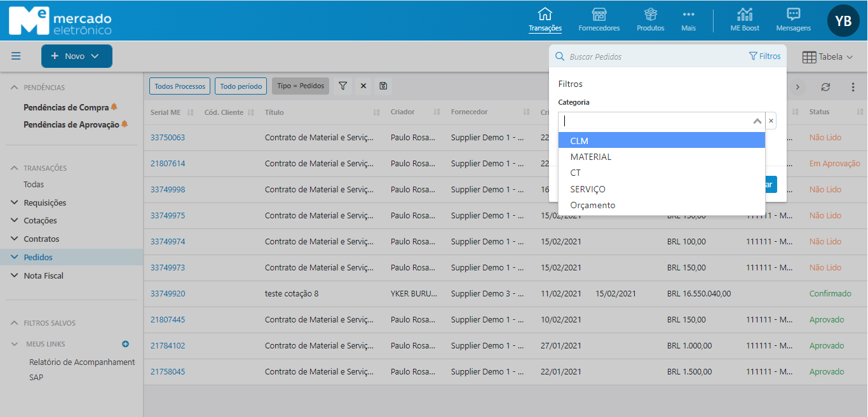Collapse the Meus Links section
The width and height of the screenshot is (868, 417).
coord(15,344)
